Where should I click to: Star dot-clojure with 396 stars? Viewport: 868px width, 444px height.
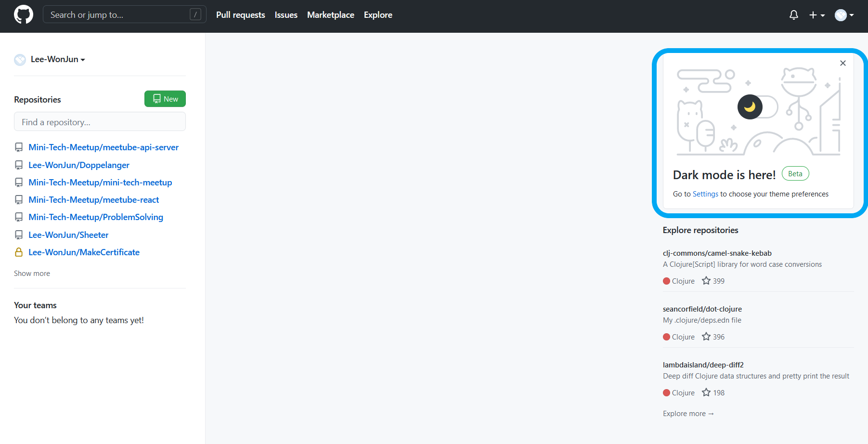[706, 337]
